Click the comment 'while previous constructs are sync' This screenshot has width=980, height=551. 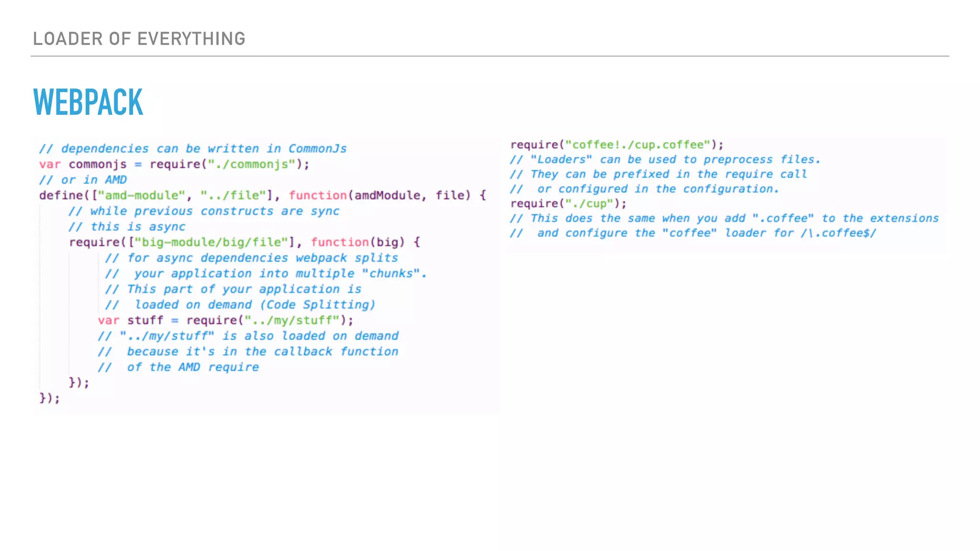pos(204,211)
